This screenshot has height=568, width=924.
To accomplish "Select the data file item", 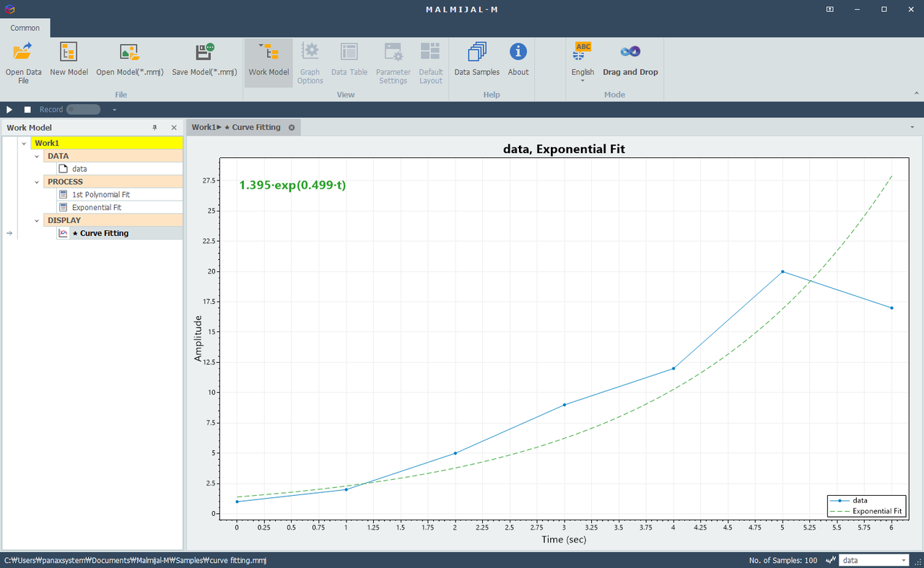I will [x=120, y=169].
